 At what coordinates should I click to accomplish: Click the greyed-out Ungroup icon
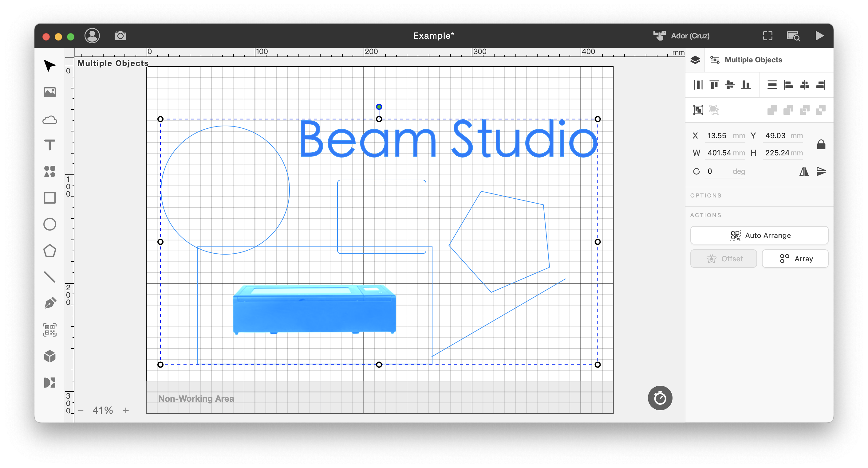coord(714,110)
